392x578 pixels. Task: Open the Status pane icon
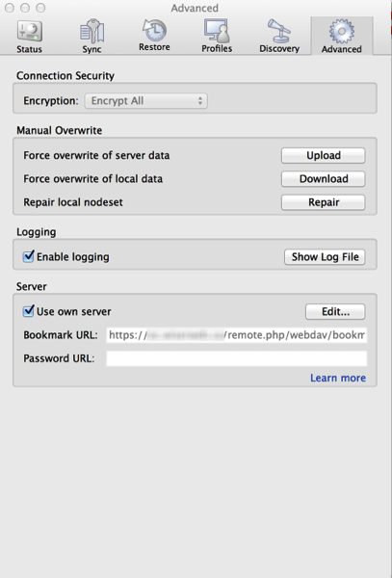point(30,32)
